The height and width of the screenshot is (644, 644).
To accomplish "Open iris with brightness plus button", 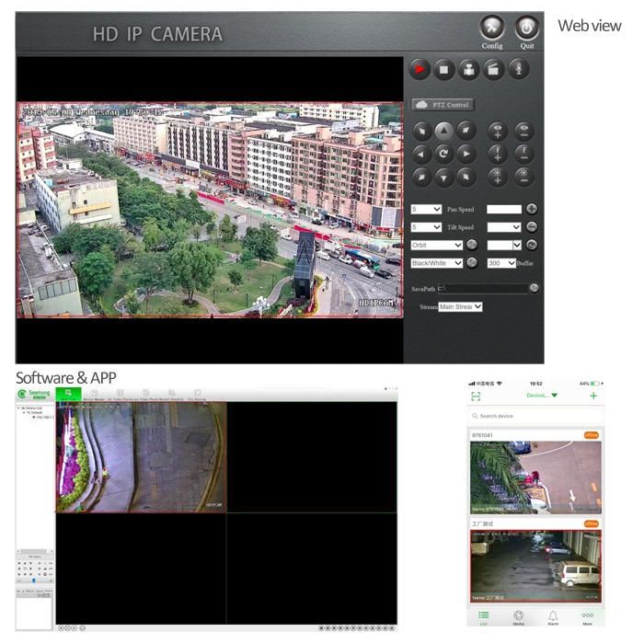I will 498,177.
